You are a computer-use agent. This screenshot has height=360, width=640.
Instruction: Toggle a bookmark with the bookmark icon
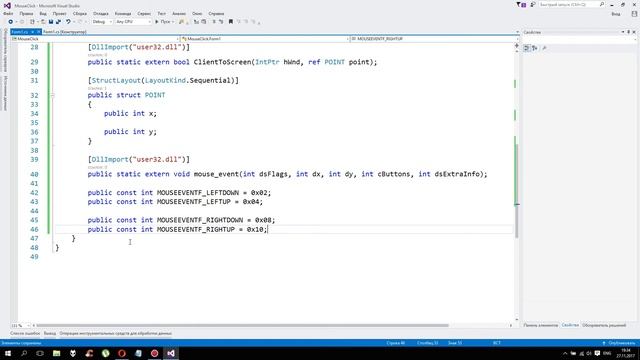pos(231,22)
